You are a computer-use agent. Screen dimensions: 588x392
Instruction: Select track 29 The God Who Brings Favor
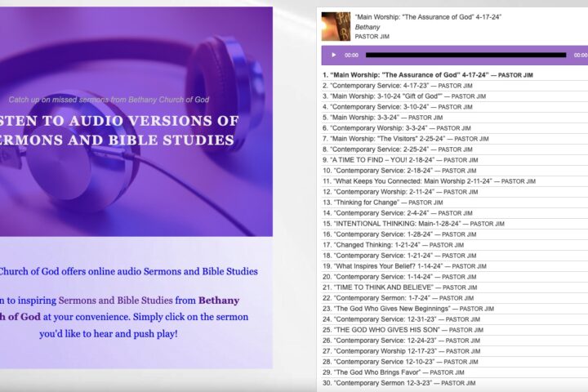[455, 372]
